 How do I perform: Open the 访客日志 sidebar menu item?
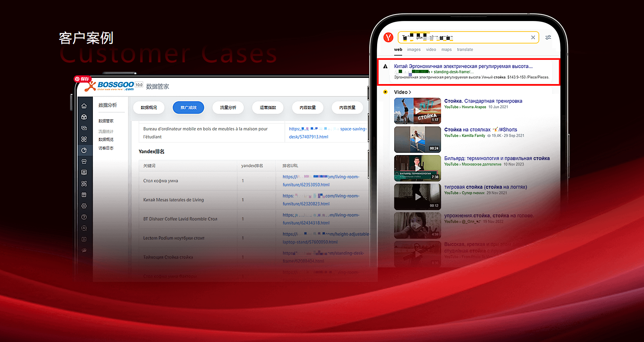(106, 148)
